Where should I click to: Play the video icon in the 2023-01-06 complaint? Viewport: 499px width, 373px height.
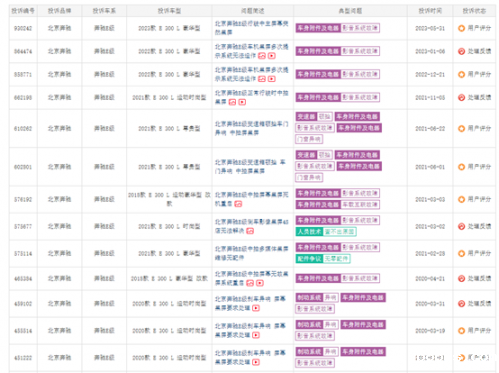click(x=272, y=56)
